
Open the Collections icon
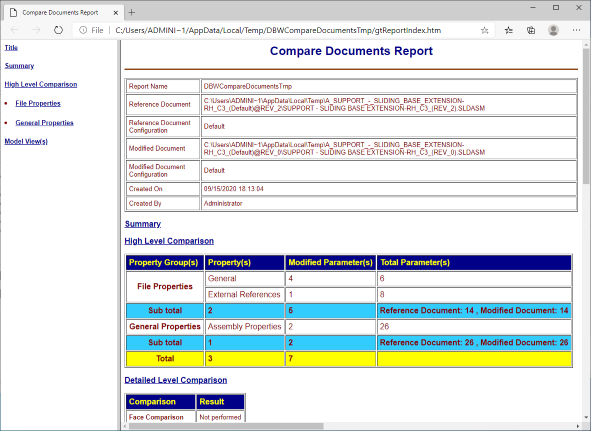pyautogui.click(x=531, y=31)
